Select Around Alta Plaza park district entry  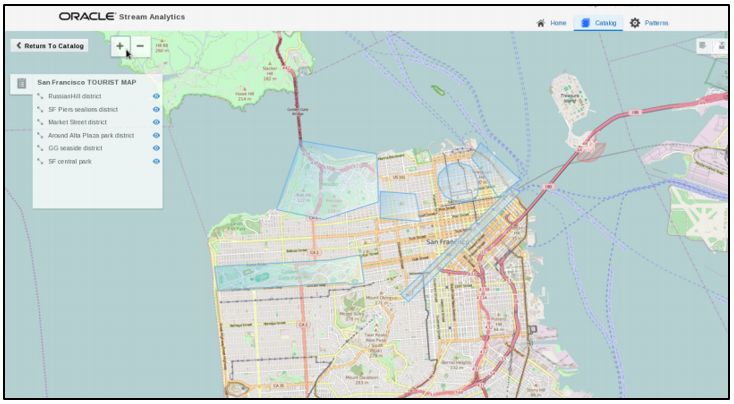click(98, 135)
